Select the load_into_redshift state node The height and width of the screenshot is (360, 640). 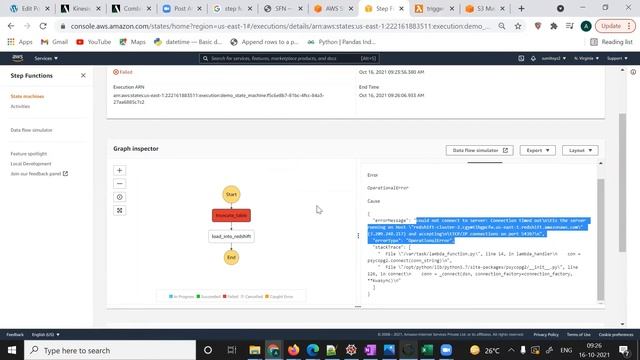click(231, 236)
